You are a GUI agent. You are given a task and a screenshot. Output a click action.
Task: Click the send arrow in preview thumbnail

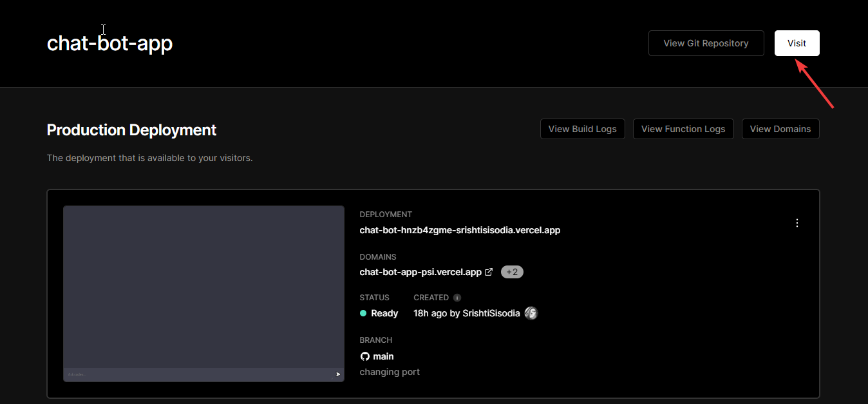(338, 374)
